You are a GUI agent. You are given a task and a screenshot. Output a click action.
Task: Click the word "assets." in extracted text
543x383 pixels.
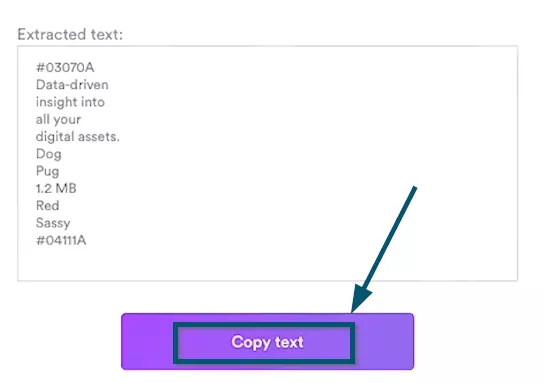[99, 137]
